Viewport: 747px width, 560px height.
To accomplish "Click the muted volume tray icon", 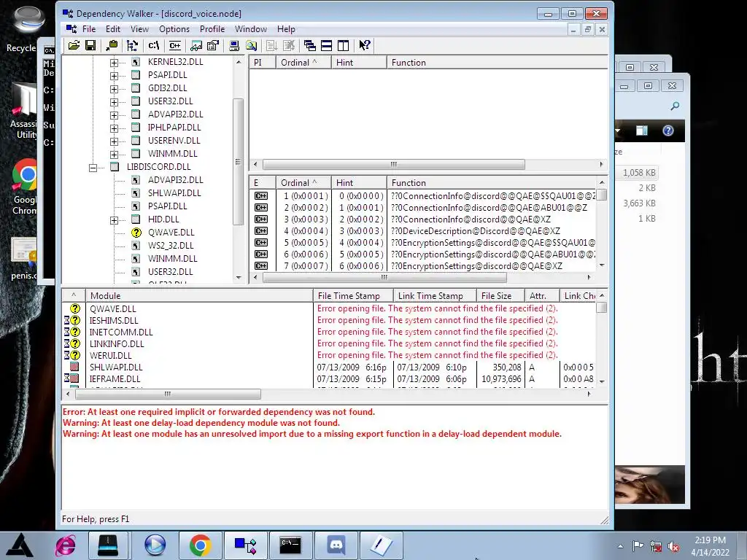I will click(x=673, y=547).
